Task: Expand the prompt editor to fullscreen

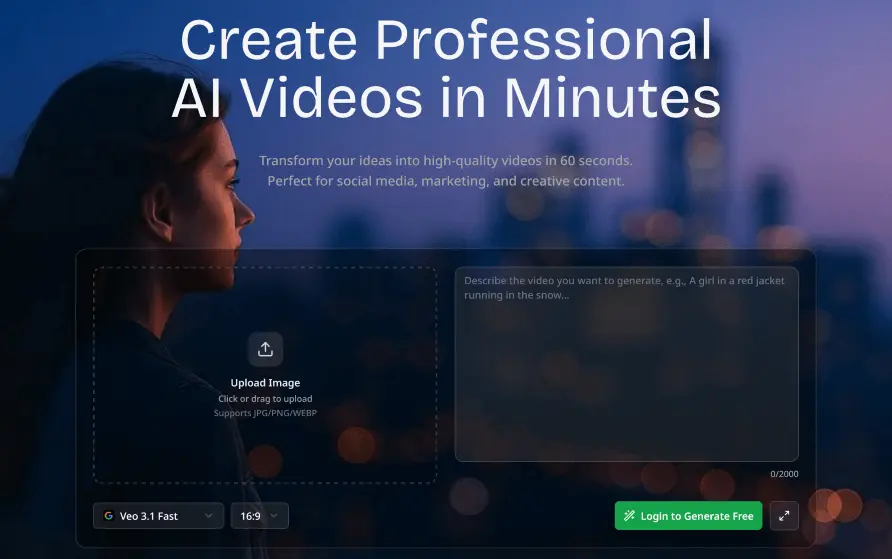Action: click(x=784, y=516)
